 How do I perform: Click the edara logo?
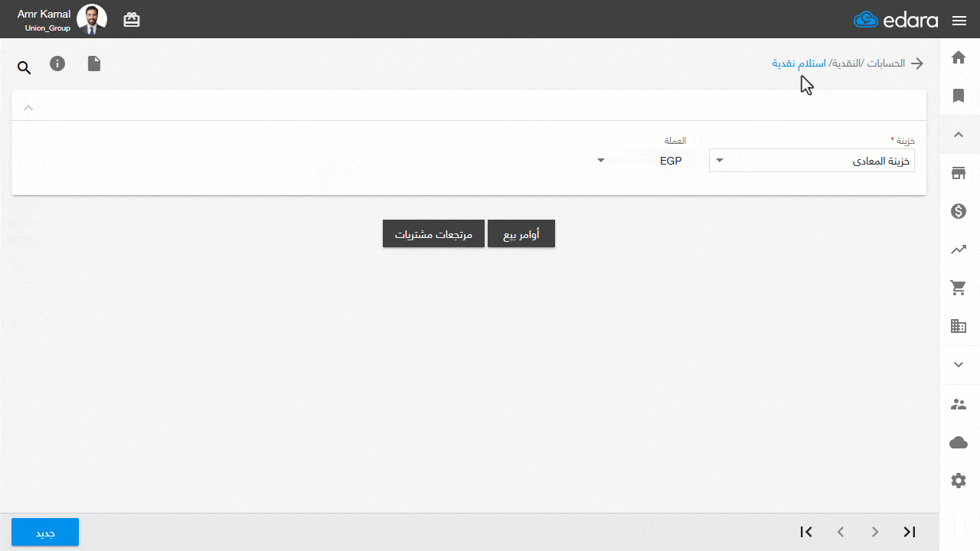896,20
